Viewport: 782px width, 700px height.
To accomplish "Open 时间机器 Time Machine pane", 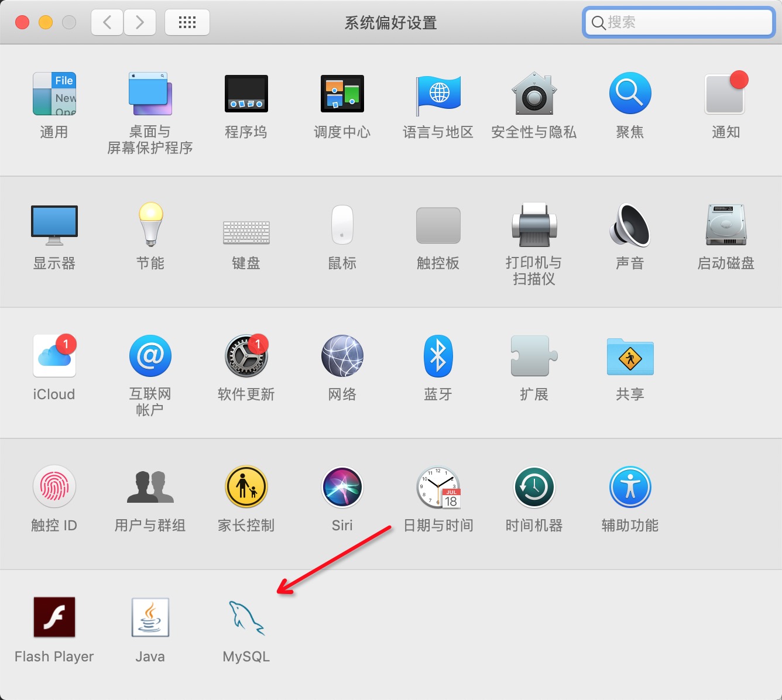I will pos(534,487).
